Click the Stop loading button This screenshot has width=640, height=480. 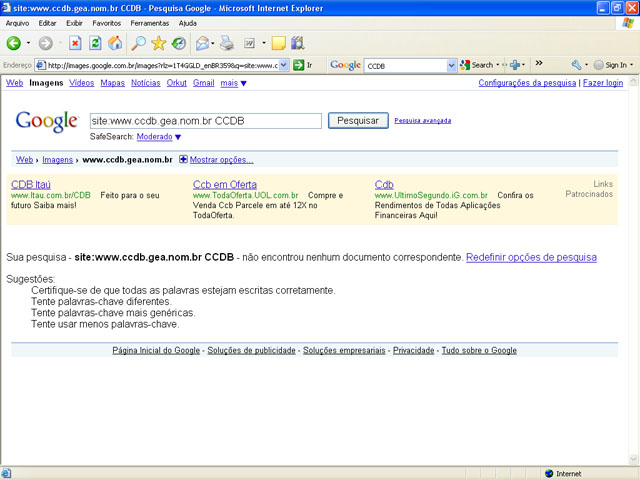pos(75,43)
